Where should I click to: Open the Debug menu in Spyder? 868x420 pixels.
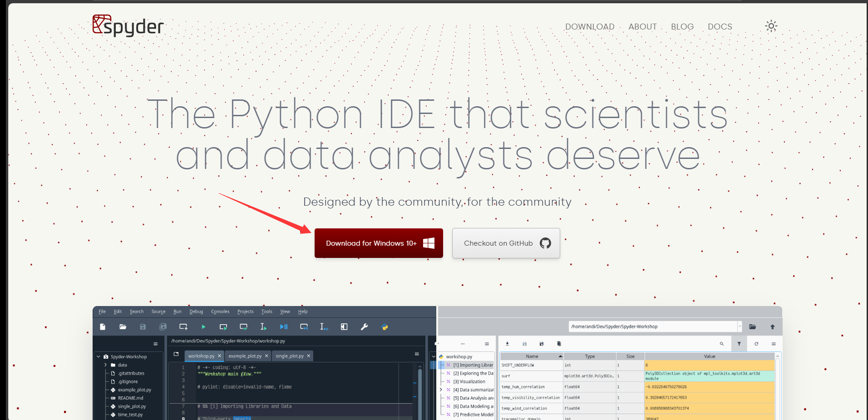point(196,311)
